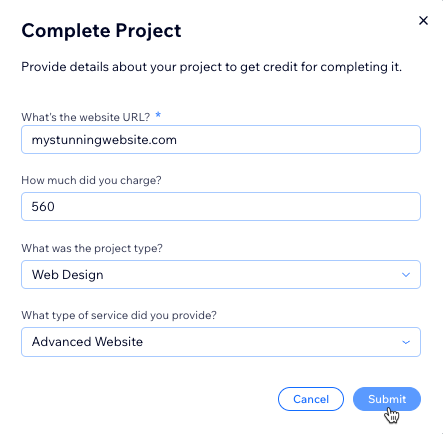Focus the charge amount input field

point(221,207)
